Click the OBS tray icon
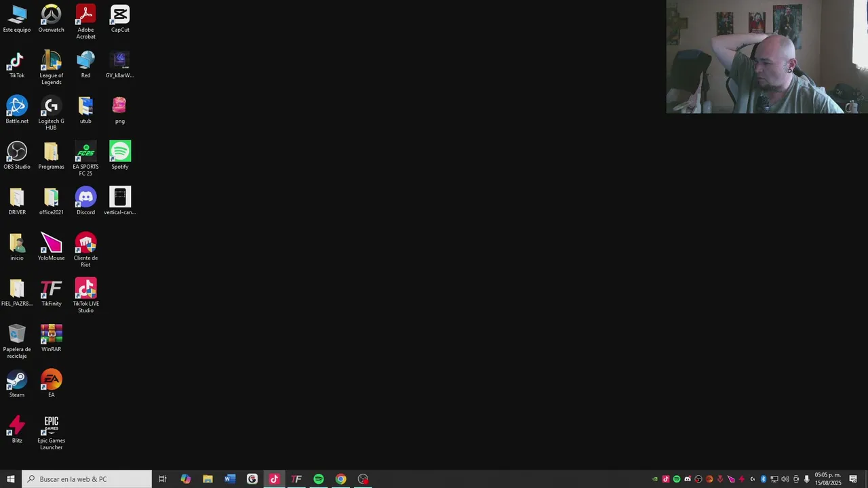The width and height of the screenshot is (868, 488). point(698,479)
